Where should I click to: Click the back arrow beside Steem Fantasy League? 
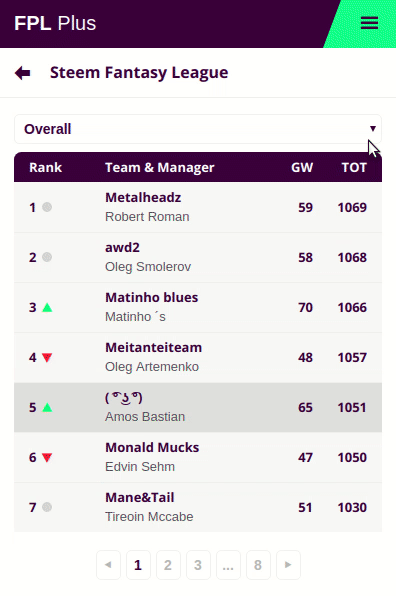22,73
